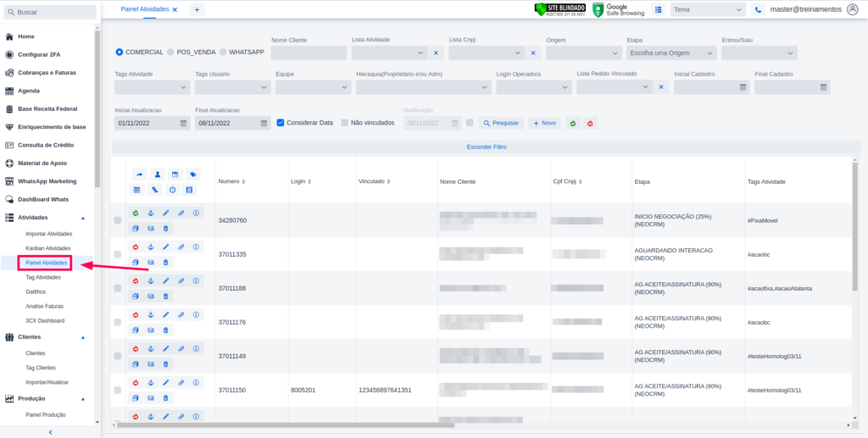The width and height of the screenshot is (868, 438).
Task: Collapse the Atividades sidebar section
Action: click(82, 218)
